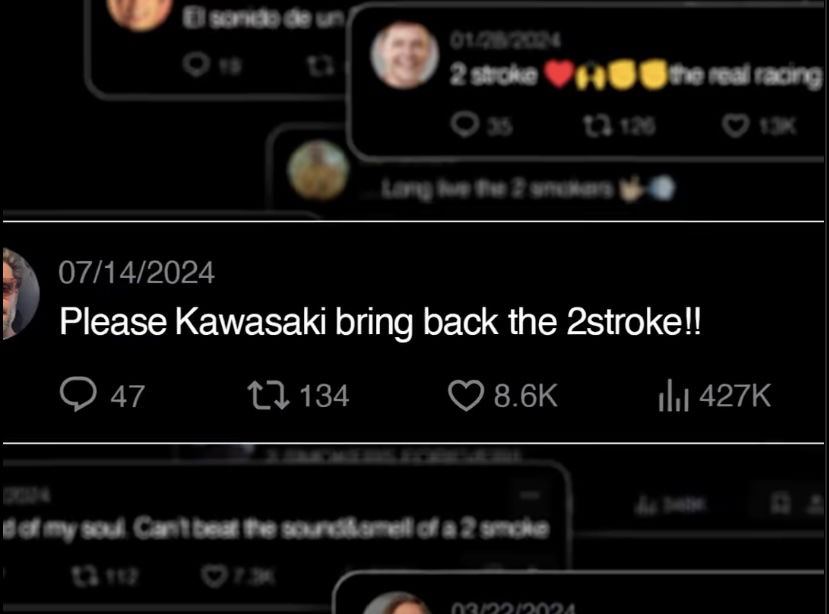Open smiling man avatar on 01/28/2024 tweet
This screenshot has height=614, width=829.
[404, 55]
